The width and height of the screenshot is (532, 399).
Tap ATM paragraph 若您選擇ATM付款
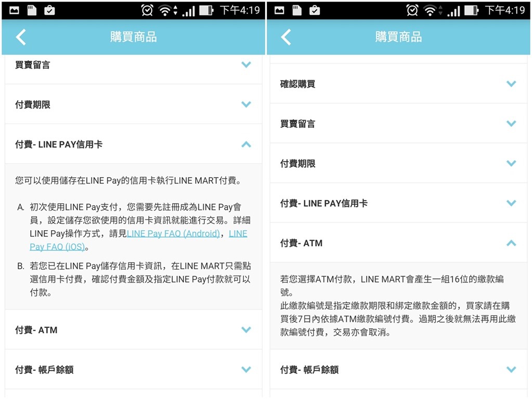(392, 285)
